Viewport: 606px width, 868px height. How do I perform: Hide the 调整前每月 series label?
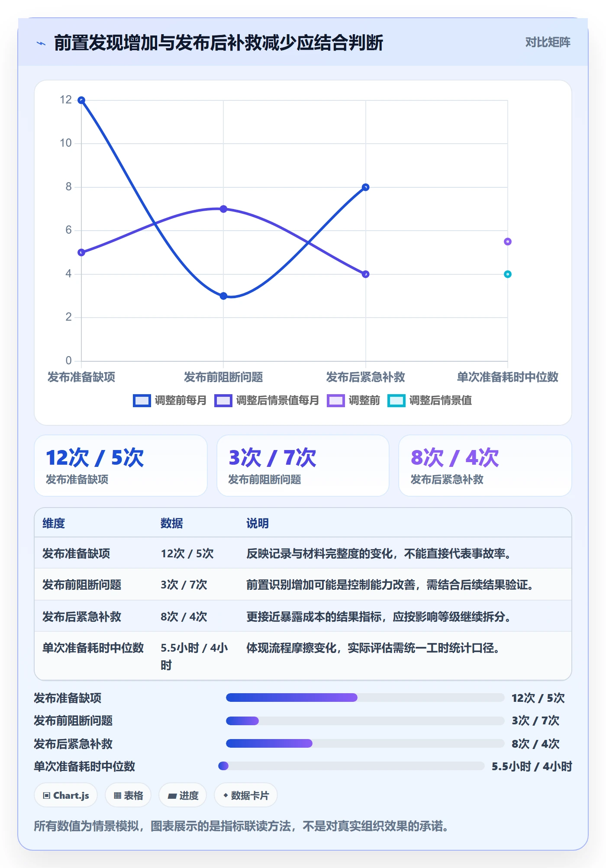pyautogui.click(x=181, y=400)
